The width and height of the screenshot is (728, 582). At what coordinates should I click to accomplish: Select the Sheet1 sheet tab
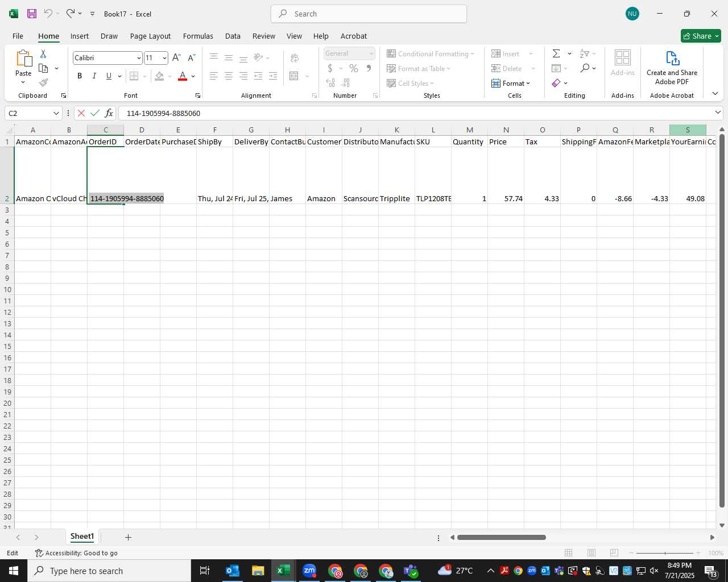82,537
